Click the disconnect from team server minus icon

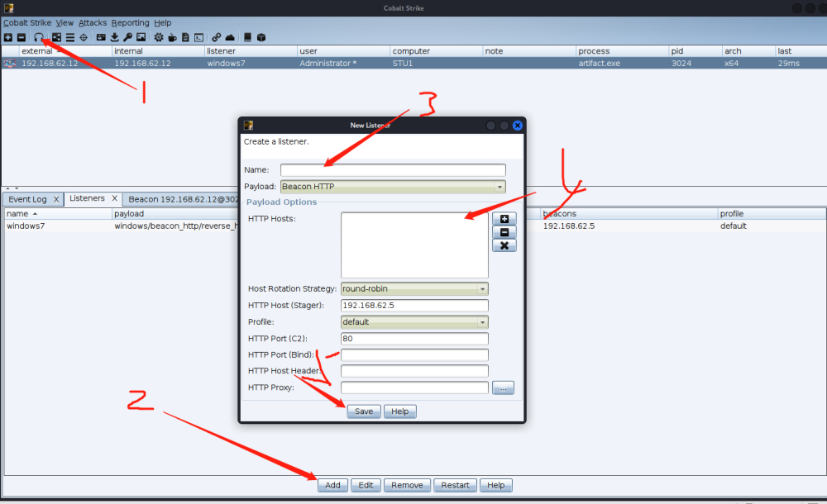pos(22,37)
